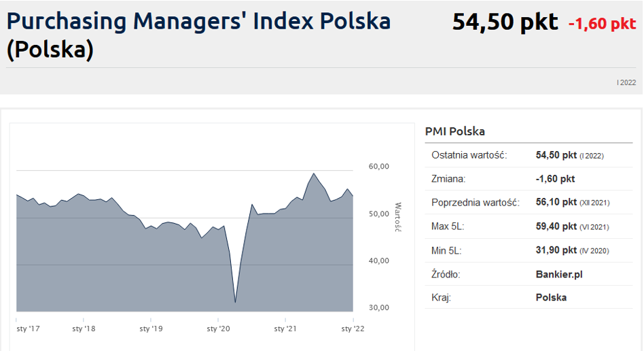Click the 30,00 y-axis label
This screenshot has height=351, width=644.
tap(378, 307)
